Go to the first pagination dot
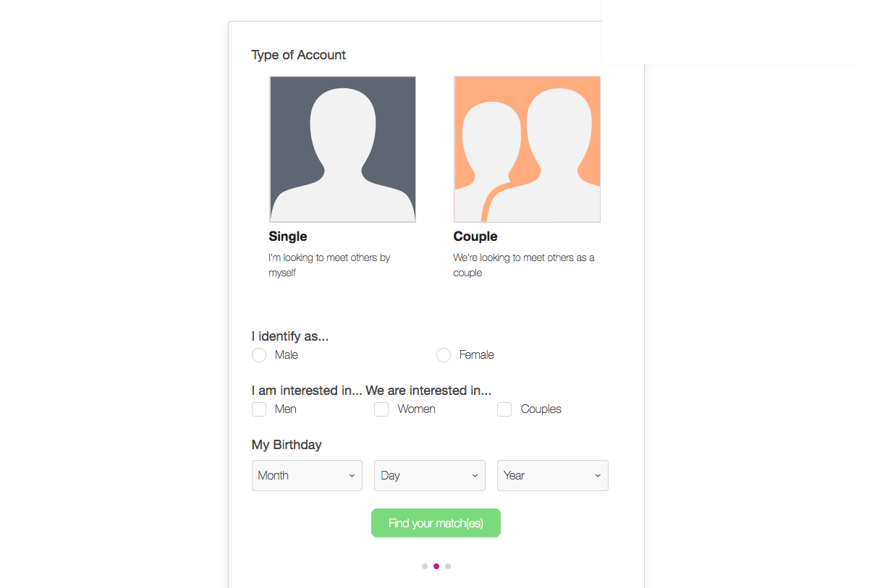This screenshot has width=872, height=588. 425,566
